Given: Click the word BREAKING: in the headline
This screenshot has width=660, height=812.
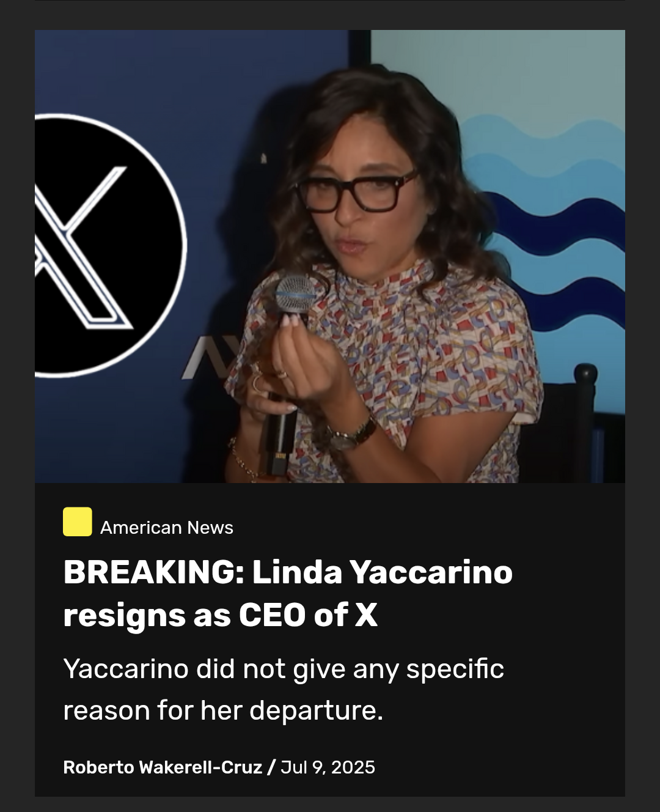Looking at the screenshot, I should coord(154,572).
